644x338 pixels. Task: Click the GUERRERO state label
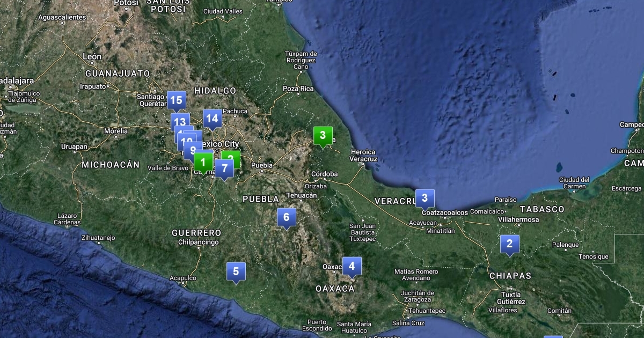pyautogui.click(x=196, y=233)
